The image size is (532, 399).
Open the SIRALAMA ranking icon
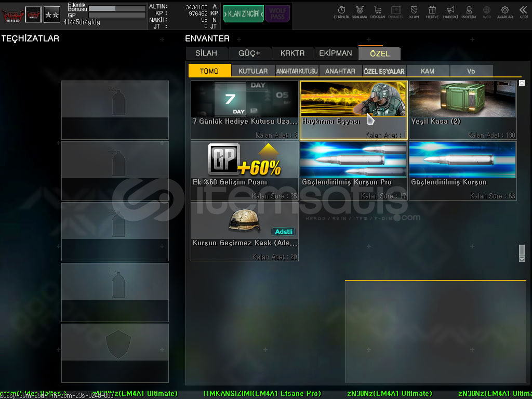(x=360, y=12)
